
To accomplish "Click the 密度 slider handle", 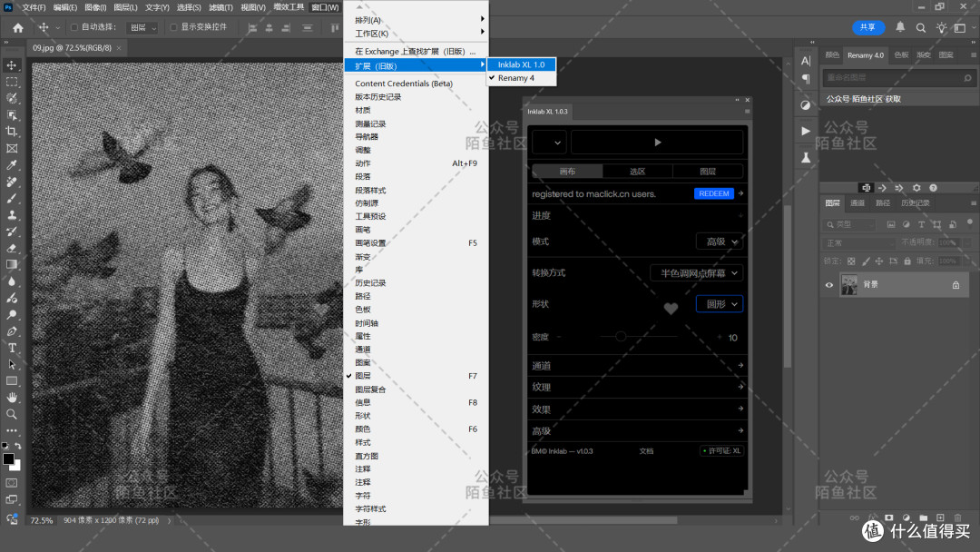I will (621, 336).
